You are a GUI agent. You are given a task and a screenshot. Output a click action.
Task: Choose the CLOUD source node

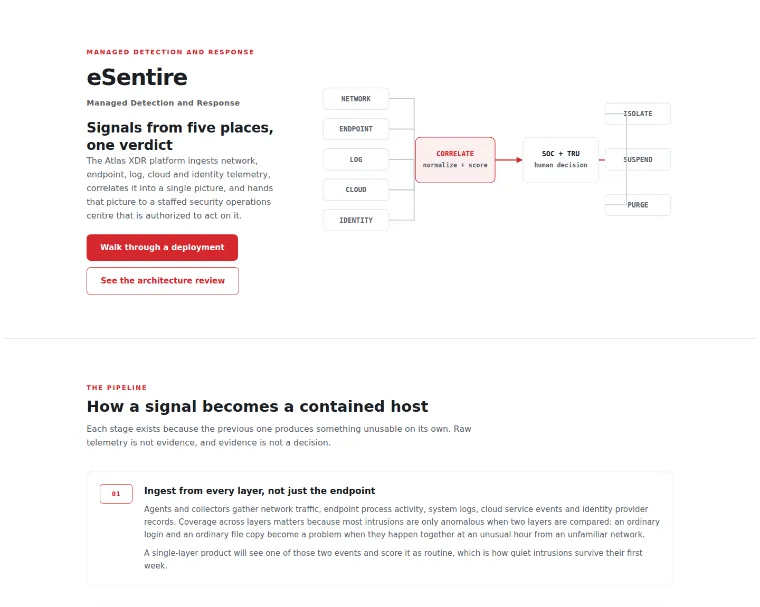[356, 190]
